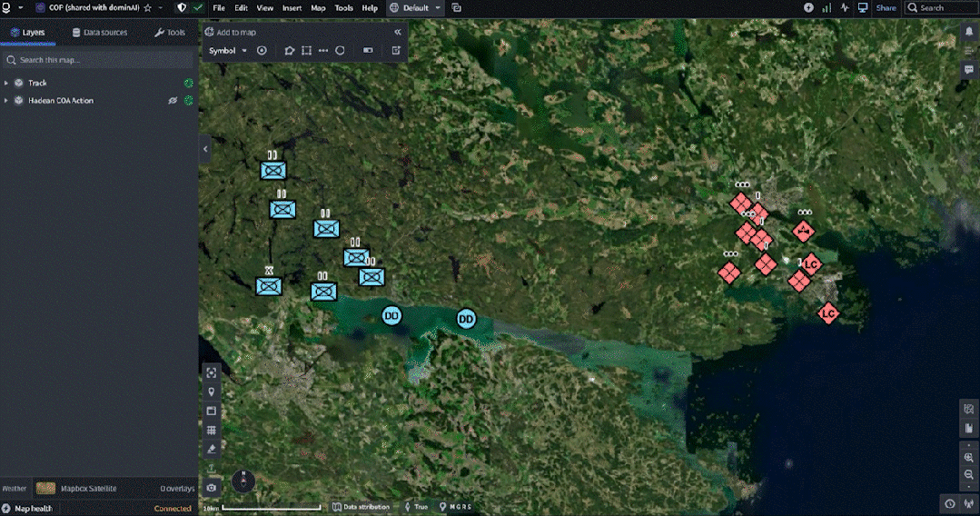
Task: Switch to the Layers tab
Action: point(27,33)
